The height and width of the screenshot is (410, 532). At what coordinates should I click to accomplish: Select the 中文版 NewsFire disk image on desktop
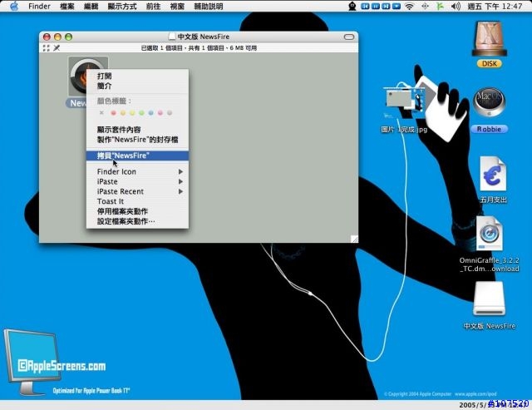(489, 299)
